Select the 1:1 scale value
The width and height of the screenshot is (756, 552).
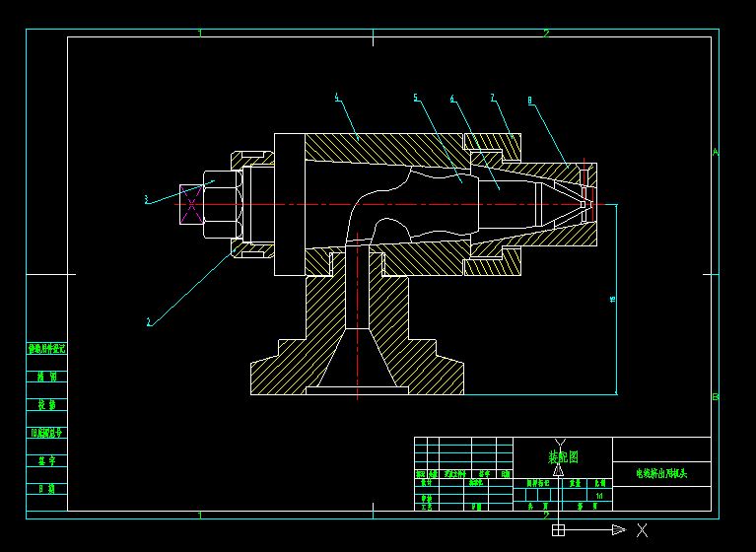point(600,496)
